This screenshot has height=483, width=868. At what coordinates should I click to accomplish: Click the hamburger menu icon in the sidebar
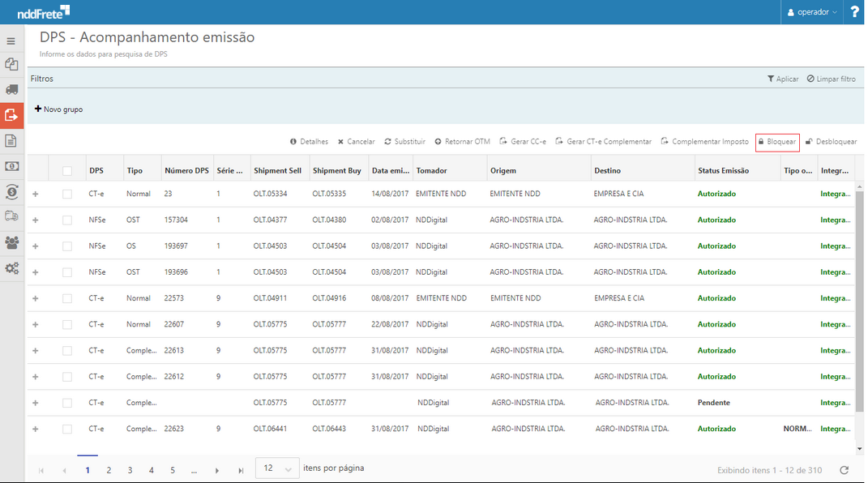[11, 41]
